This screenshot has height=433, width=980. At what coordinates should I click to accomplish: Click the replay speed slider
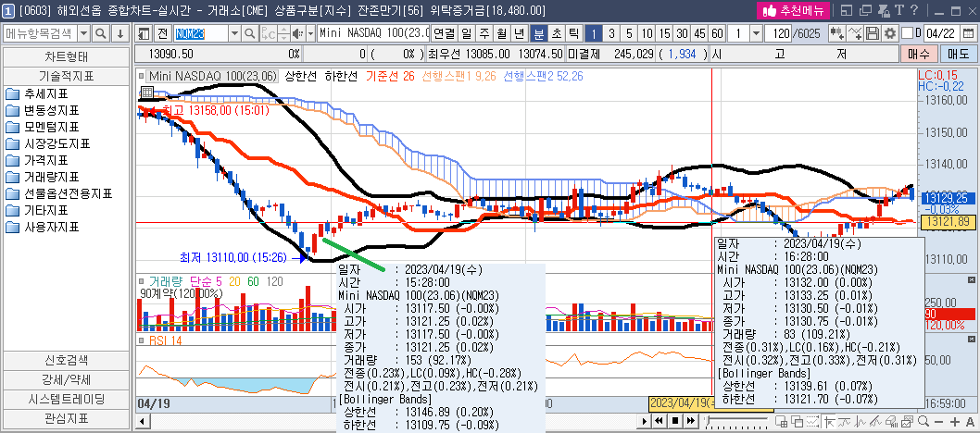point(736,421)
